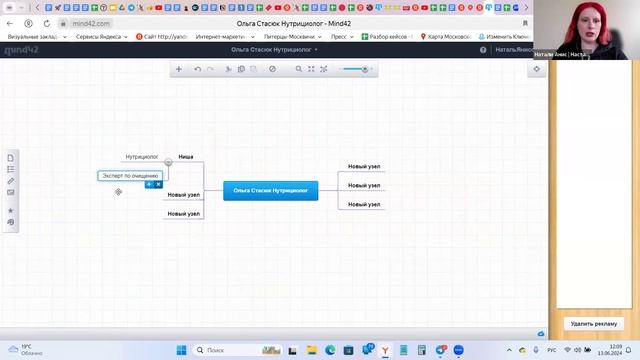Click the collapse-all crossed arrows icon

tap(324, 69)
